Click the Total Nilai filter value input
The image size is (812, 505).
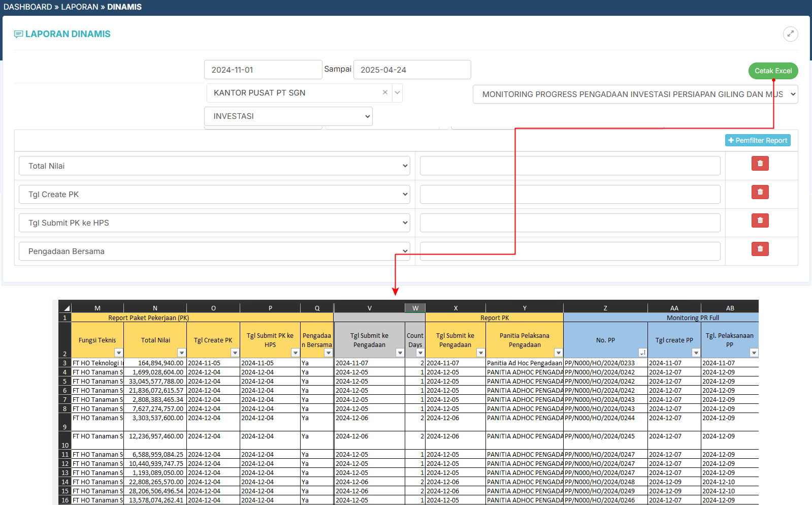(570, 166)
